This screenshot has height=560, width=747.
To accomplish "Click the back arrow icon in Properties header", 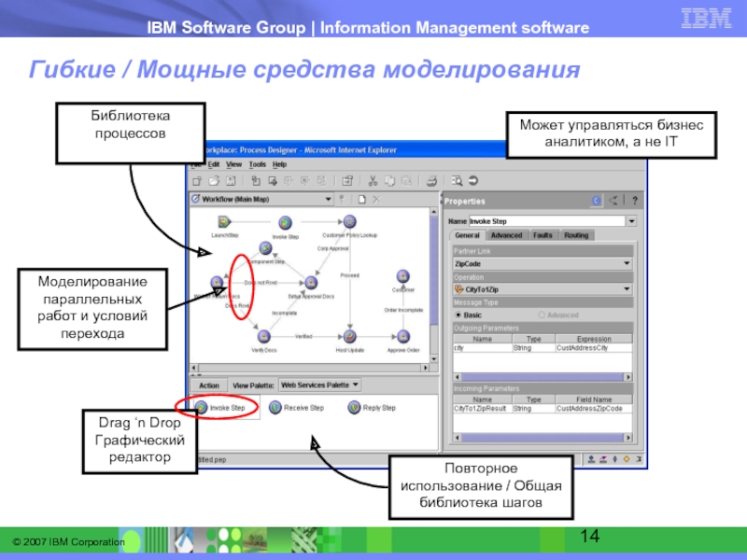I will pos(613,201).
